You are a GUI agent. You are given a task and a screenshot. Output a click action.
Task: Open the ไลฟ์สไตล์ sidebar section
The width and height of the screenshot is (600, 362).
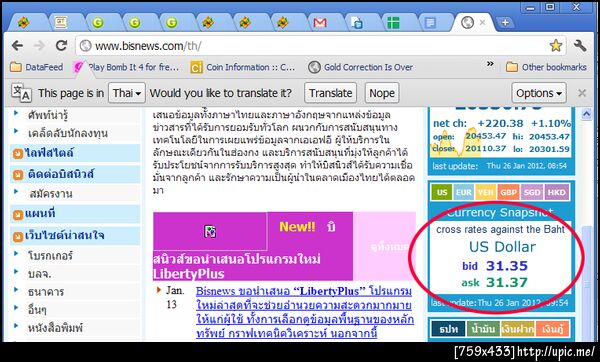75,153
